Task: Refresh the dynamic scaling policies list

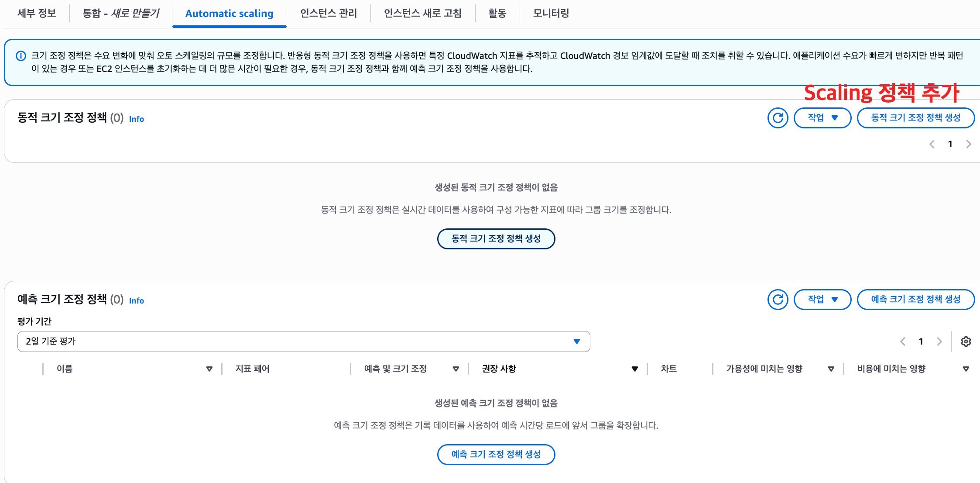Action: [778, 118]
